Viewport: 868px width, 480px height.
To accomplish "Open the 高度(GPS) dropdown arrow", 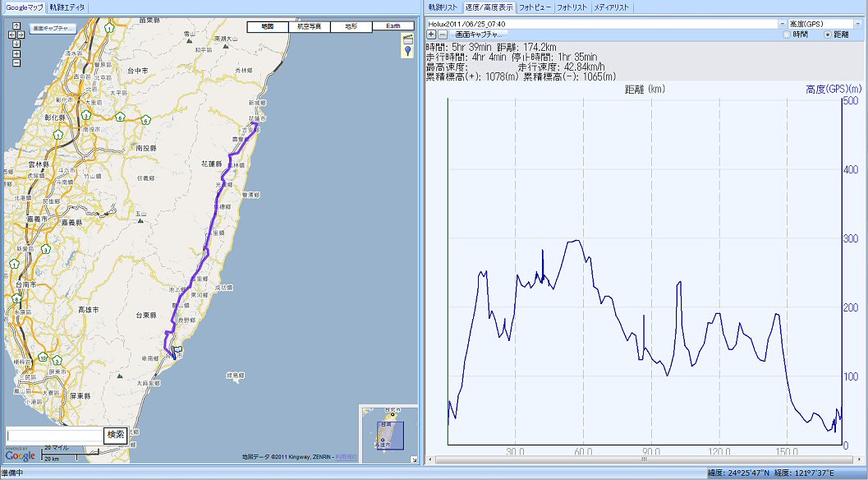I will 858,24.
